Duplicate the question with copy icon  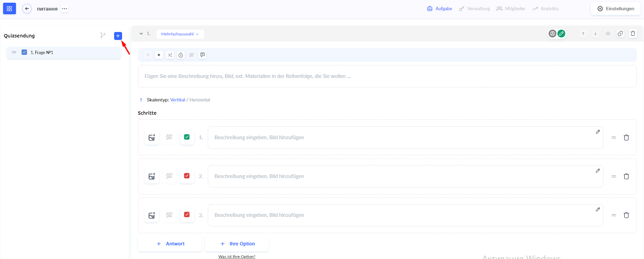(x=620, y=34)
